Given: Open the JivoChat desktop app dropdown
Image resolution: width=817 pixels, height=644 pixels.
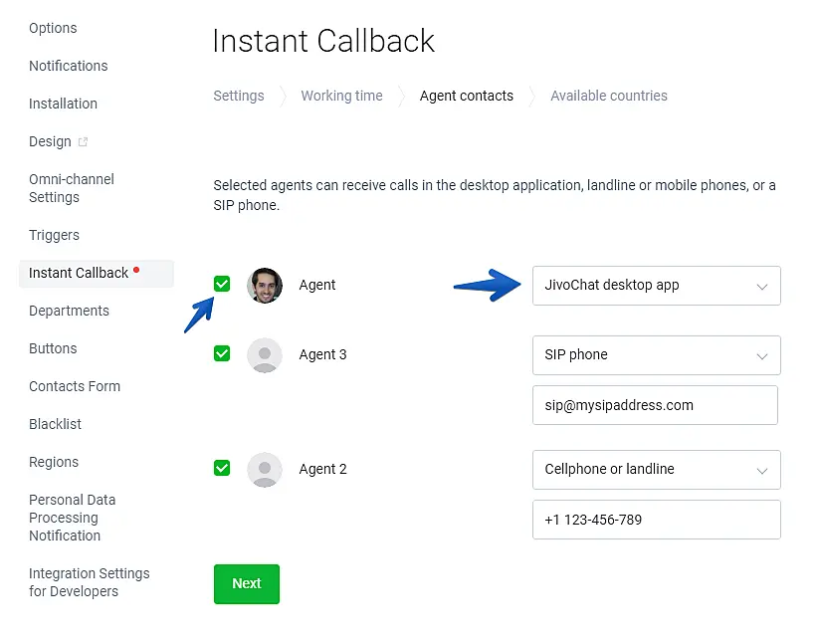Looking at the screenshot, I should click(x=656, y=286).
